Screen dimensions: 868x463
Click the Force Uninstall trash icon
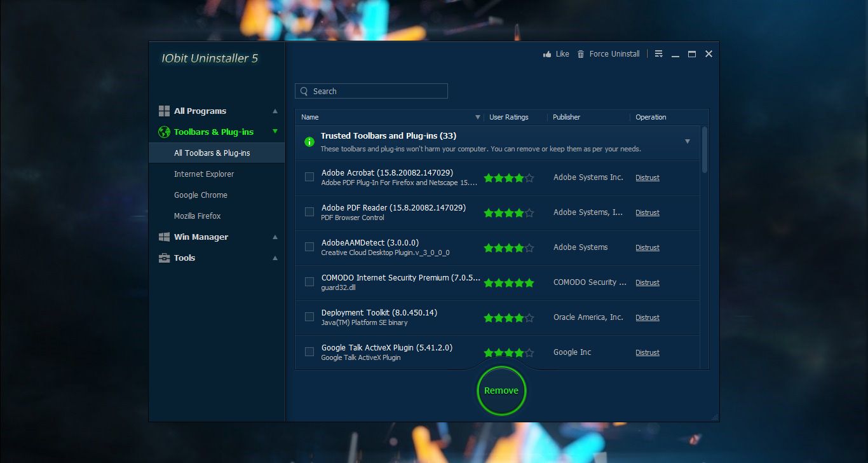tap(581, 54)
